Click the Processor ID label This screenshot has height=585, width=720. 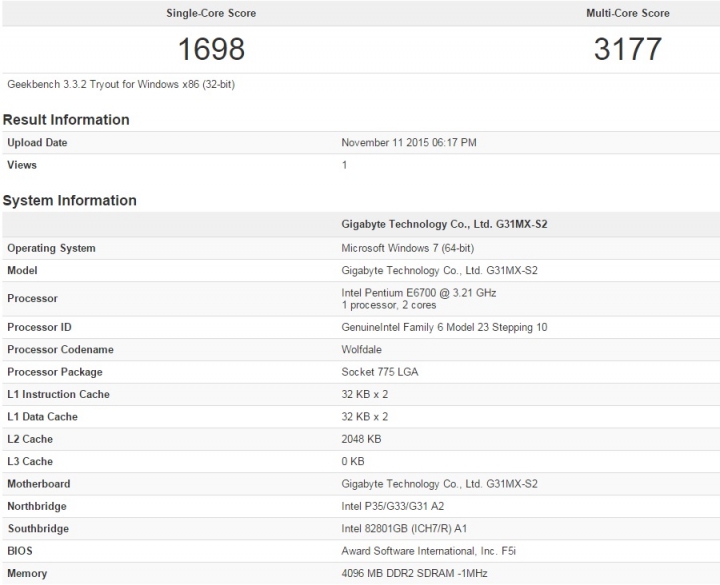point(39,327)
